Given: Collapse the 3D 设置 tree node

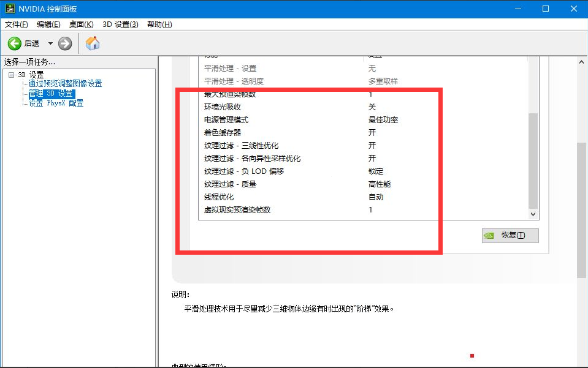Looking at the screenshot, I should pyautogui.click(x=11, y=75).
